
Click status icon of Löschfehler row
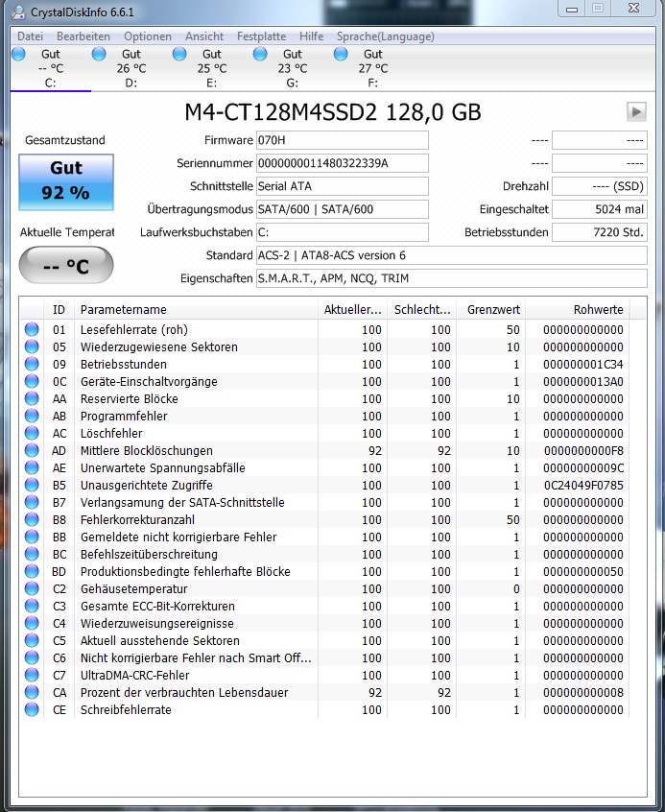pos(32,433)
